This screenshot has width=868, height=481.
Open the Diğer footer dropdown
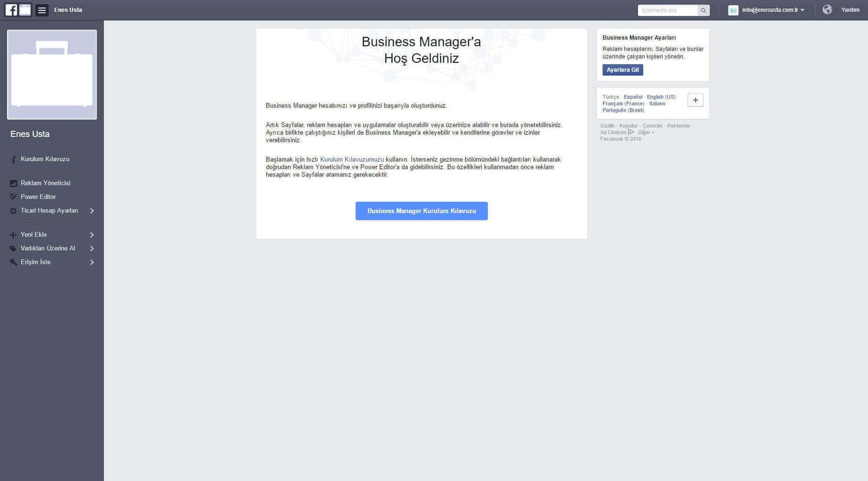(646, 132)
